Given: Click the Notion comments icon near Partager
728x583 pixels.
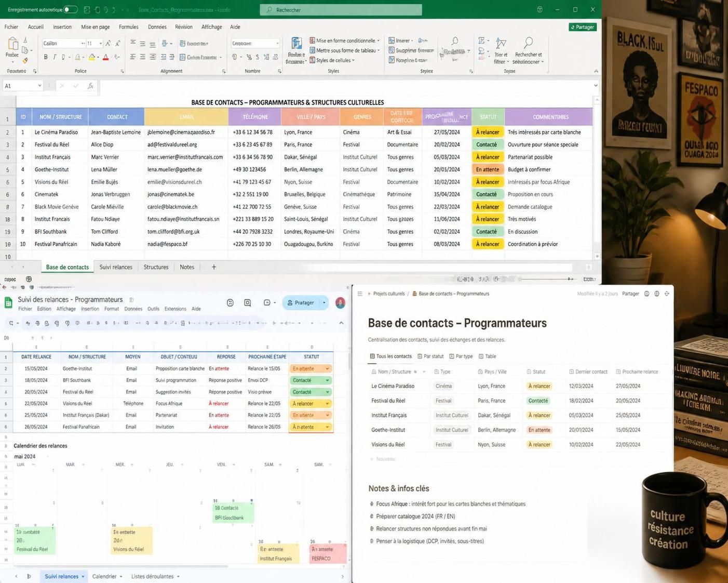Looking at the screenshot, I should tap(646, 294).
